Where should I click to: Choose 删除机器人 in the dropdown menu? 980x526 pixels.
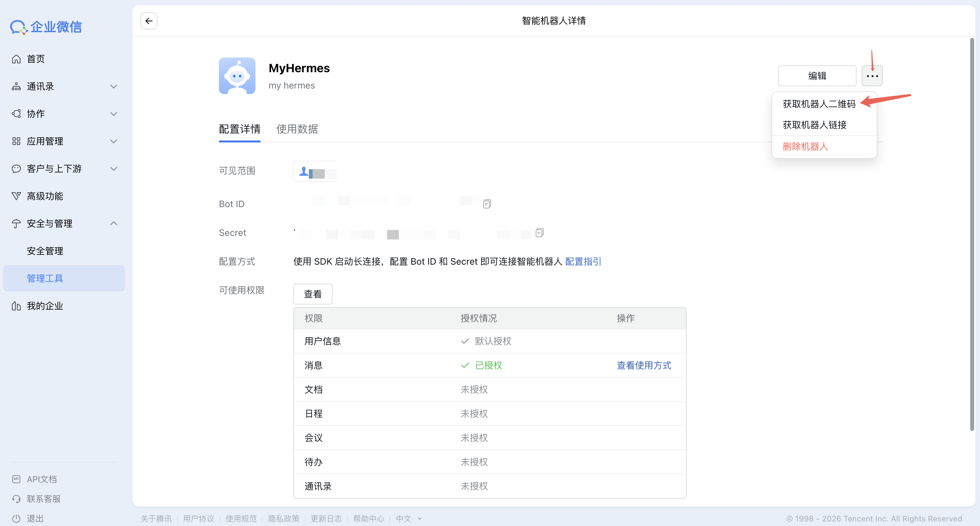tap(805, 147)
